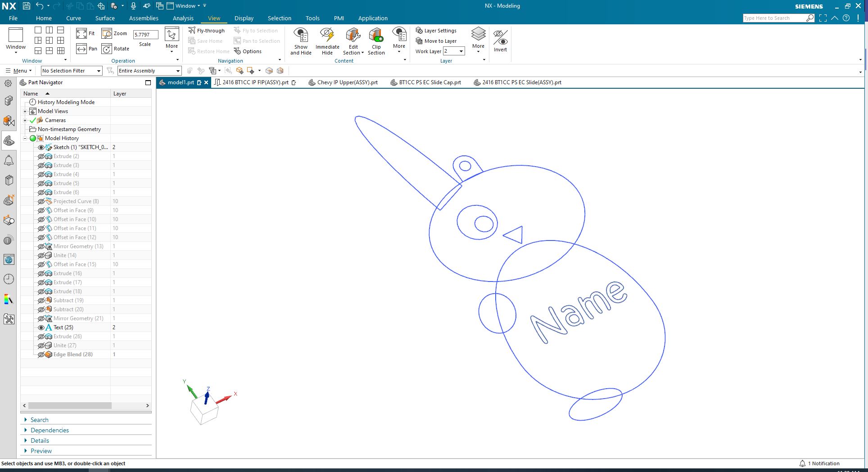
Task: Open the No Selection Filter dropdown
Action: 72,71
